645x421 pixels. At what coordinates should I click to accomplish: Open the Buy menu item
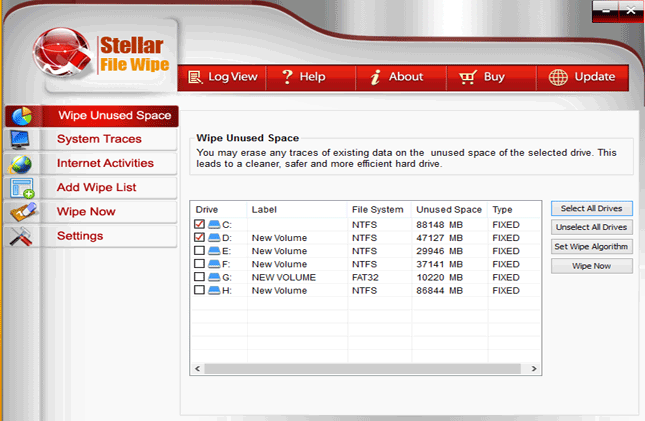[x=492, y=77]
